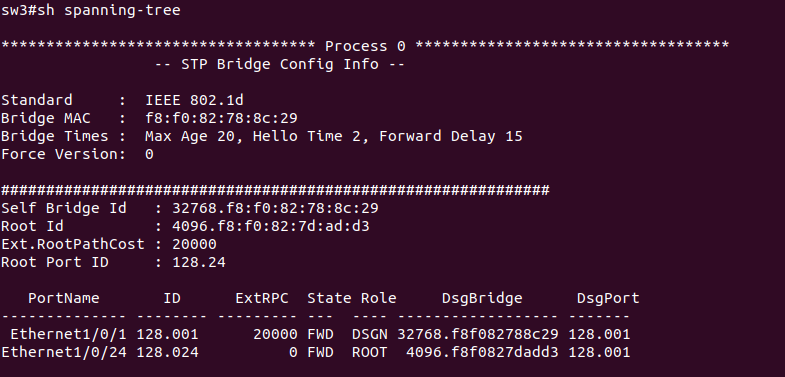785x377 pixels.
Task: Click the hash separator line
Action: (x=275, y=190)
